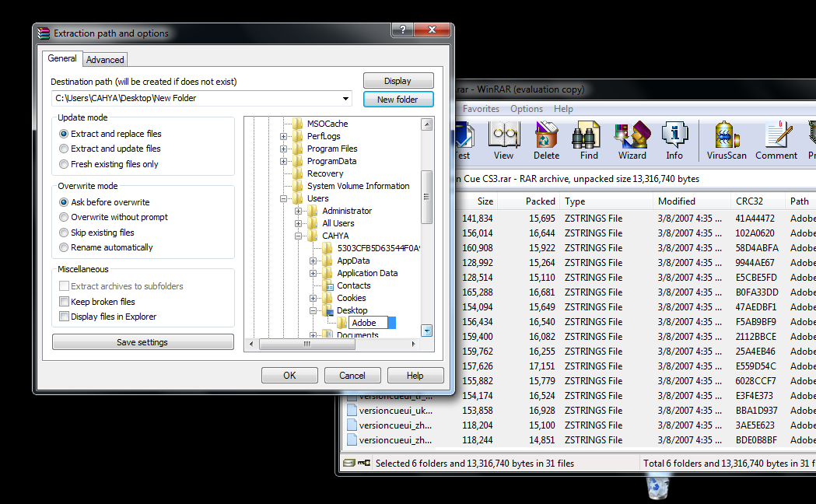This screenshot has height=504, width=816.
Task: Open the Options menu in WinRAR
Action: (526, 109)
